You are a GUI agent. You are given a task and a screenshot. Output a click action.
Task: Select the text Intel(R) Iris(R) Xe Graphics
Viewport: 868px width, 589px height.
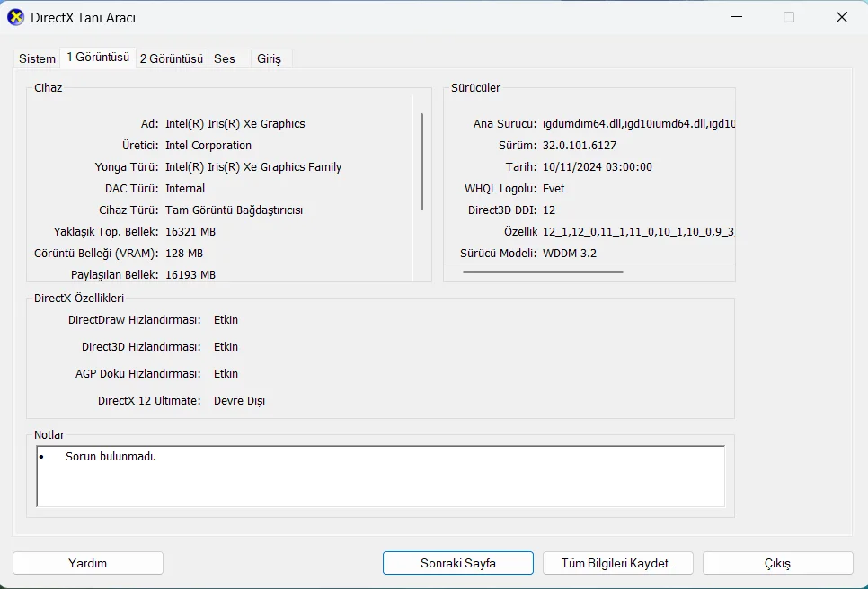pos(235,123)
